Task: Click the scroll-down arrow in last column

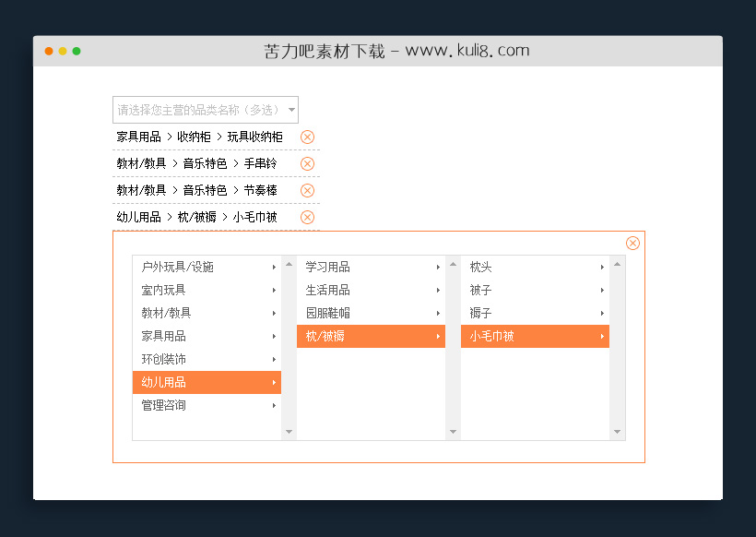Action: [618, 430]
